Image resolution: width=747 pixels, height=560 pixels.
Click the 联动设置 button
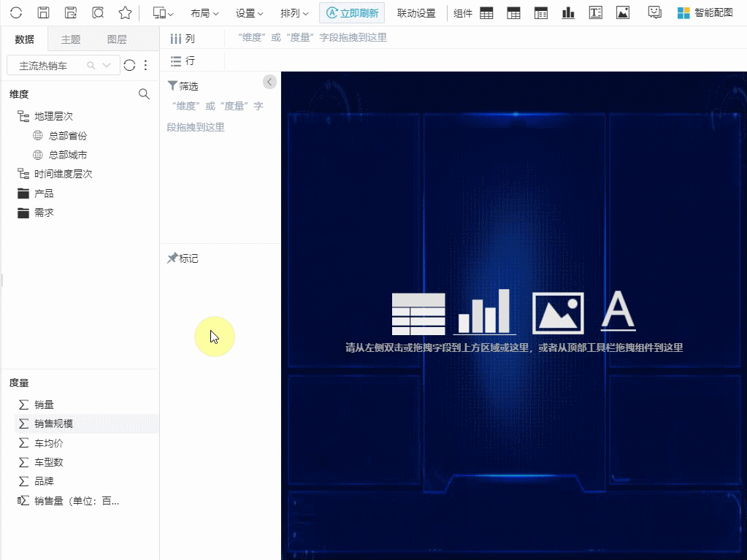pos(416,13)
